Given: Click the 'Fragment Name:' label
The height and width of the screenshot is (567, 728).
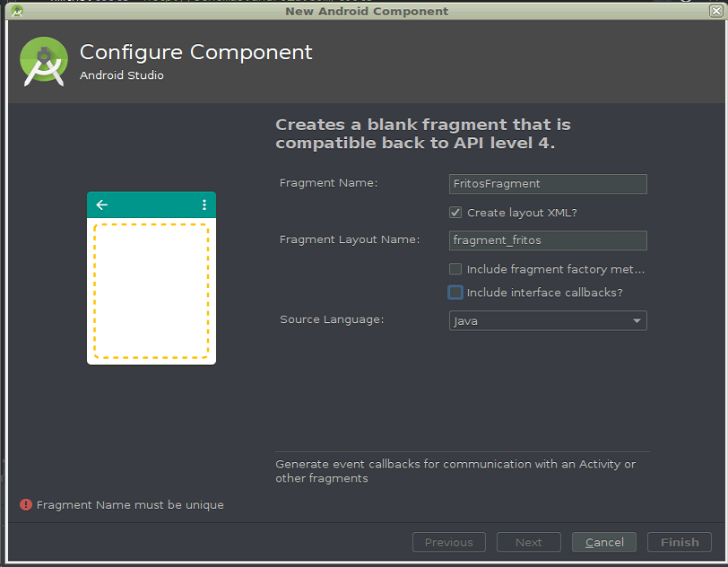Looking at the screenshot, I should pyautogui.click(x=329, y=183).
